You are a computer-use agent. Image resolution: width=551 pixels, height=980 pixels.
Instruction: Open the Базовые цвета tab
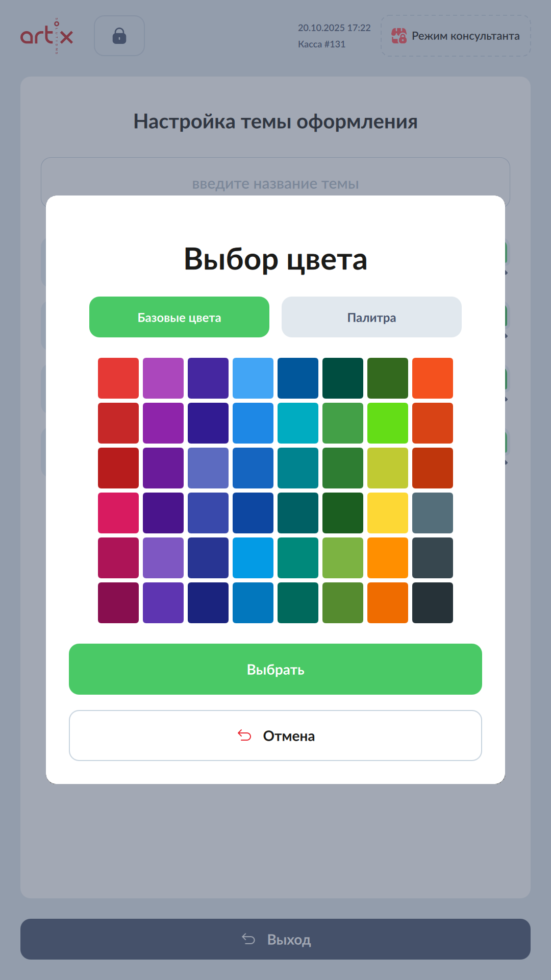[x=179, y=317]
